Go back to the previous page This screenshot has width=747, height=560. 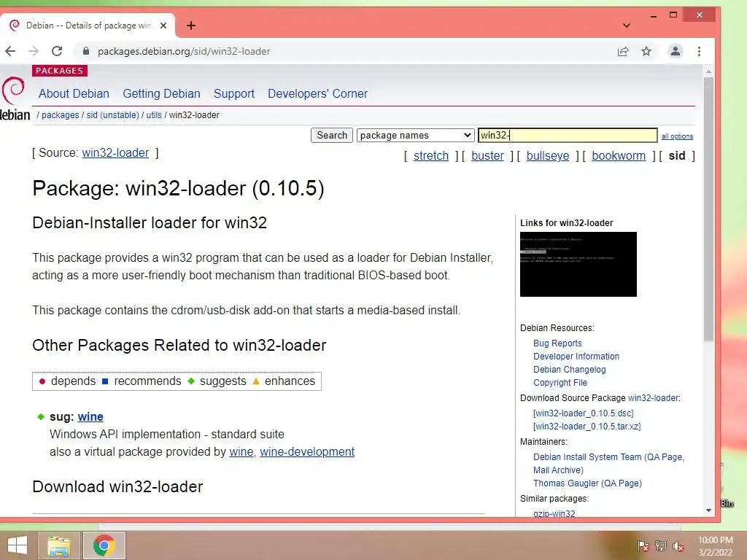10,51
